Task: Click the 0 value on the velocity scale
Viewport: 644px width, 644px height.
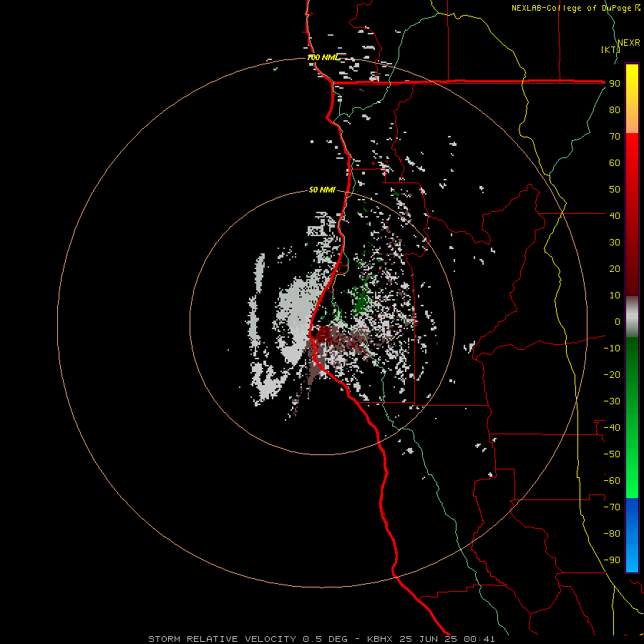Action: point(618,322)
